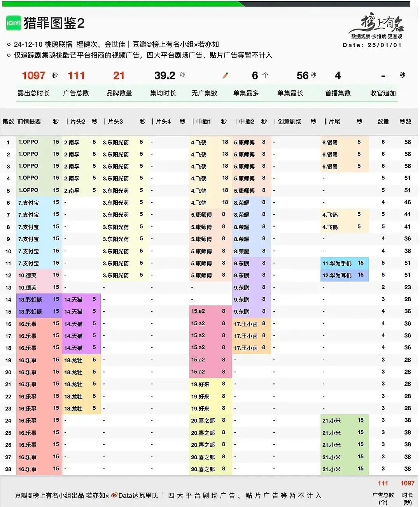The height and width of the screenshot is (507, 420).
Task: Click the 4.飞鹤 片尾 cell in episode 7 row
Action: (x=330, y=215)
